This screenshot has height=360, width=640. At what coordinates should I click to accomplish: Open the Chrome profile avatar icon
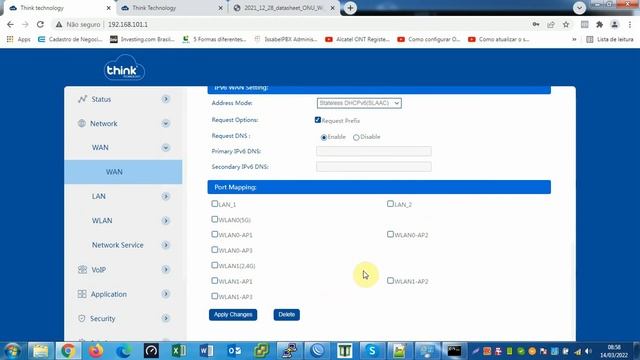(614, 24)
